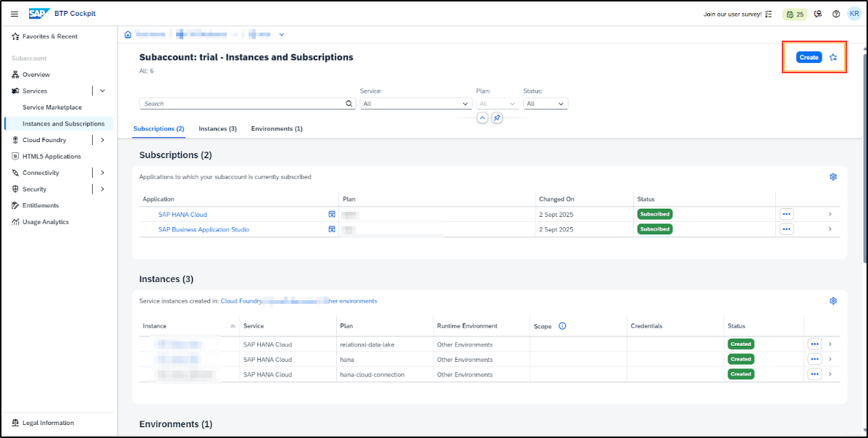Open the SAP Business Application Studio link
The image size is (868, 438).
204,229
